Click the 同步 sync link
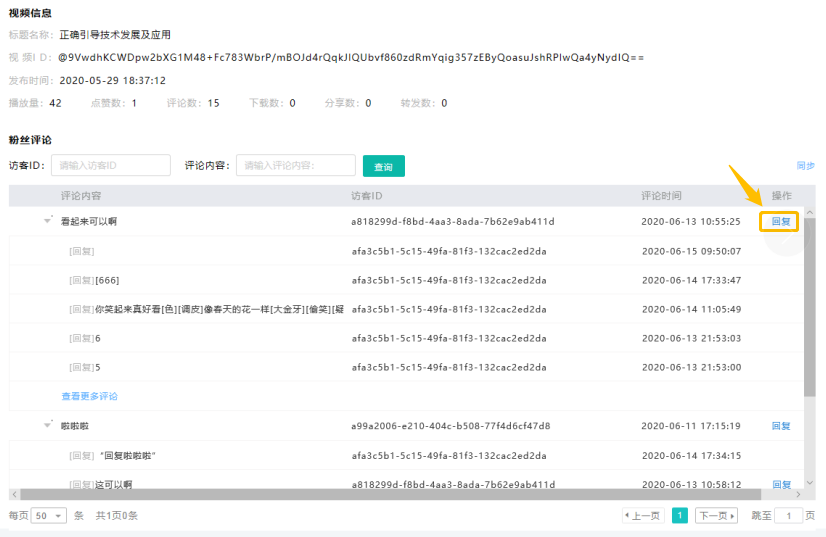Viewport: 826px width, 537px height. click(x=805, y=166)
